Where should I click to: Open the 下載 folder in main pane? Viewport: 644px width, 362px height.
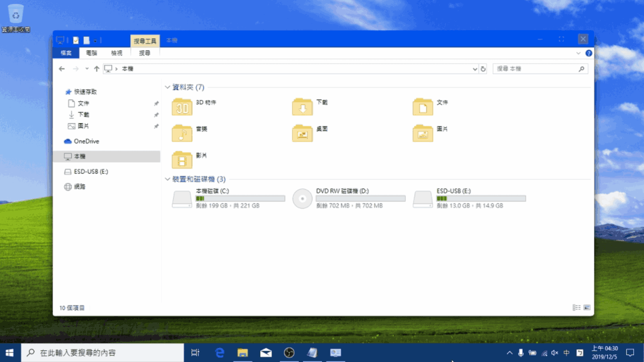coord(310,107)
